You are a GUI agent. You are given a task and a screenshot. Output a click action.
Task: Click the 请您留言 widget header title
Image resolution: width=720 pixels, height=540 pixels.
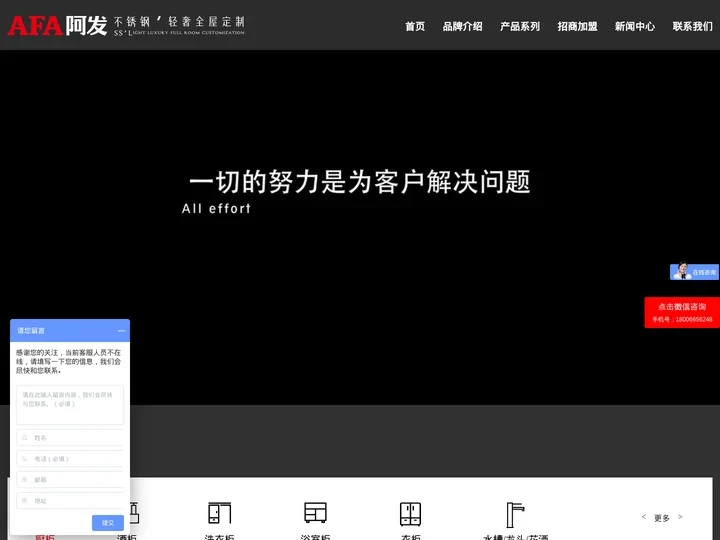point(31,331)
